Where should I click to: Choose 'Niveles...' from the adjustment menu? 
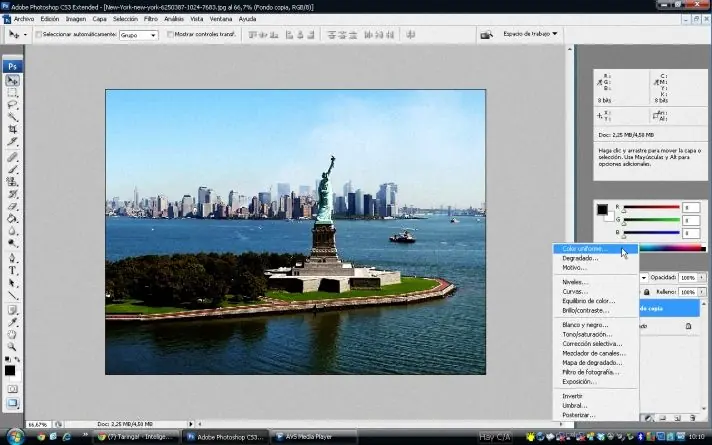click(x=574, y=282)
